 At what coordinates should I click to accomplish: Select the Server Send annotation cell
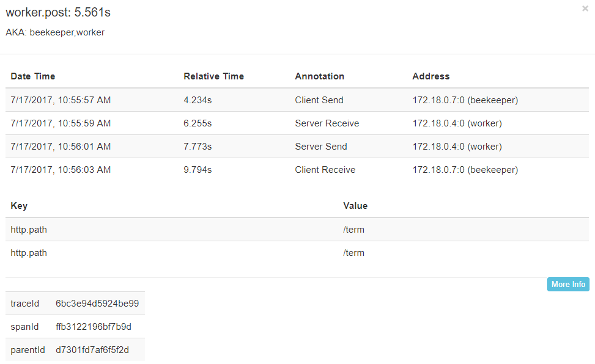[x=320, y=147]
